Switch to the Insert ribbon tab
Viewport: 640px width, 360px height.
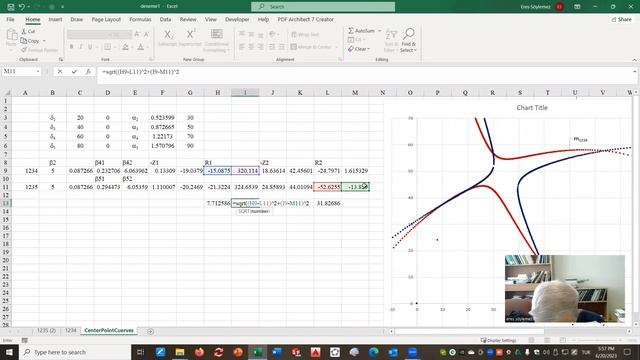click(x=56, y=19)
